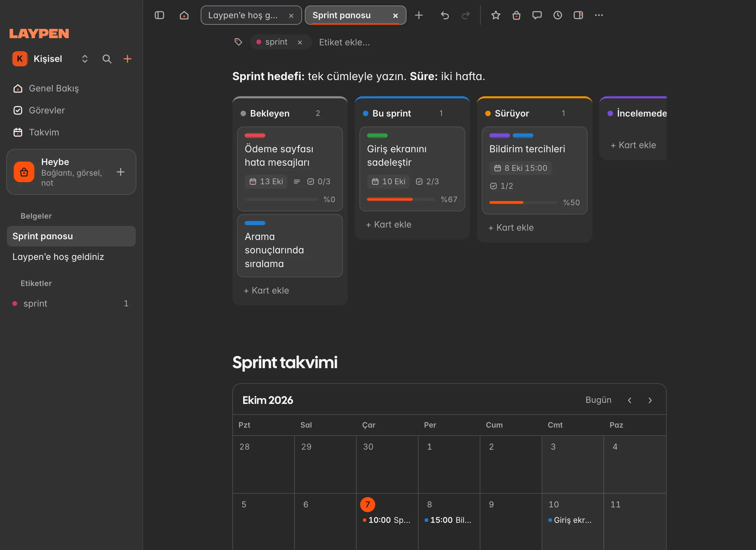Create new item with orange plus

click(127, 59)
